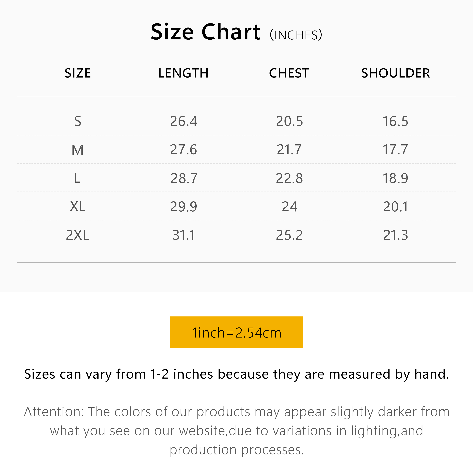Click the yellow 1inch=2.54cm box

pos(236,332)
